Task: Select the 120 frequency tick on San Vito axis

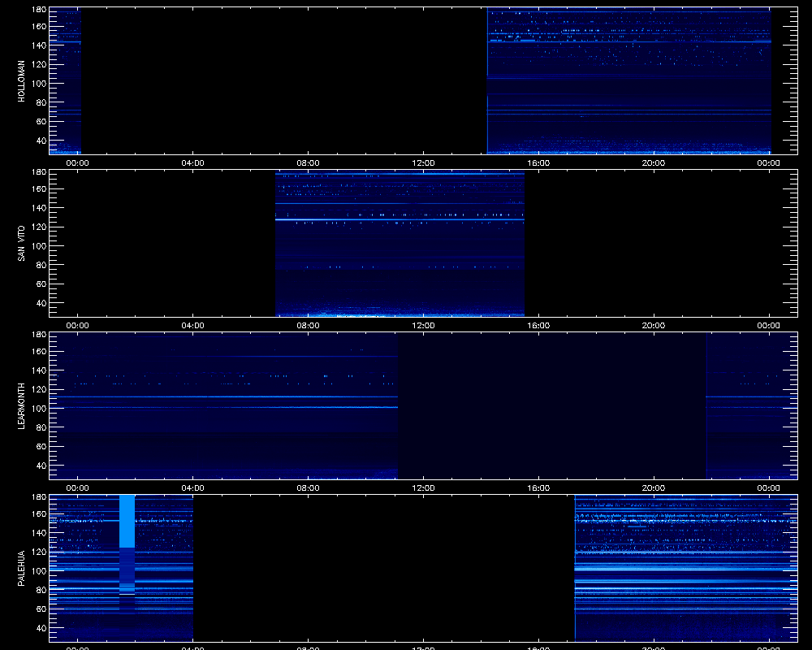Action: pos(39,227)
